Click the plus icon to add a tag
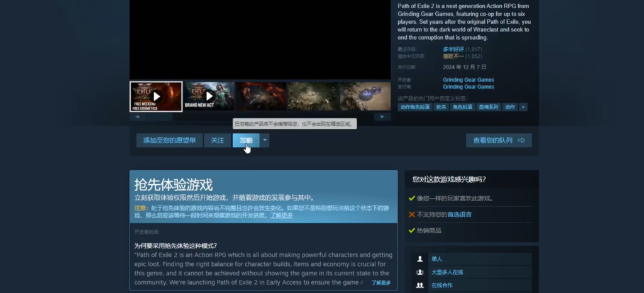The height and width of the screenshot is (293, 644). tap(523, 107)
